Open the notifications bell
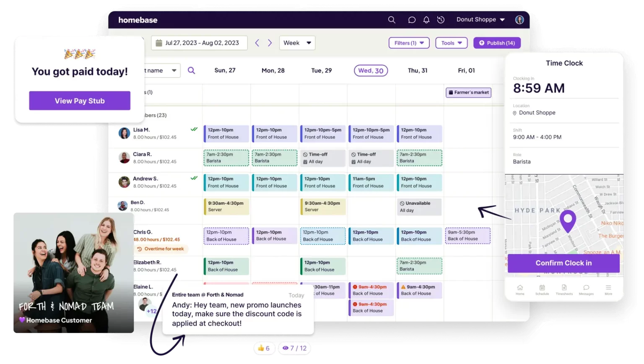Viewport: 644px width, 364px height. click(x=426, y=20)
